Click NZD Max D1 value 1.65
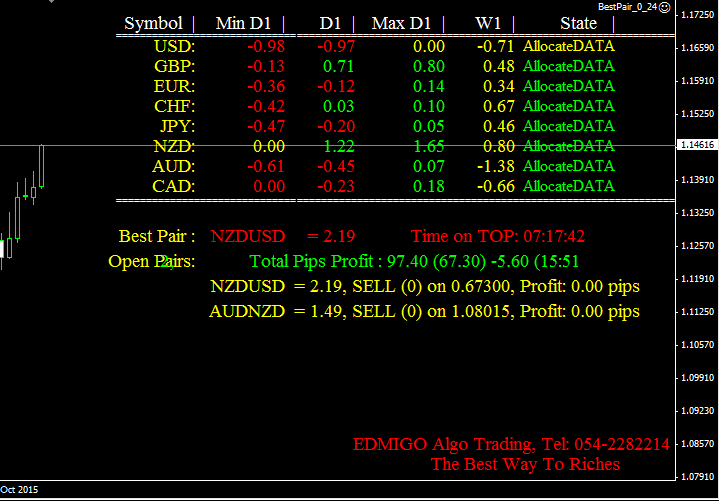Screen dimensions: 719x501 pyautogui.click(x=429, y=146)
